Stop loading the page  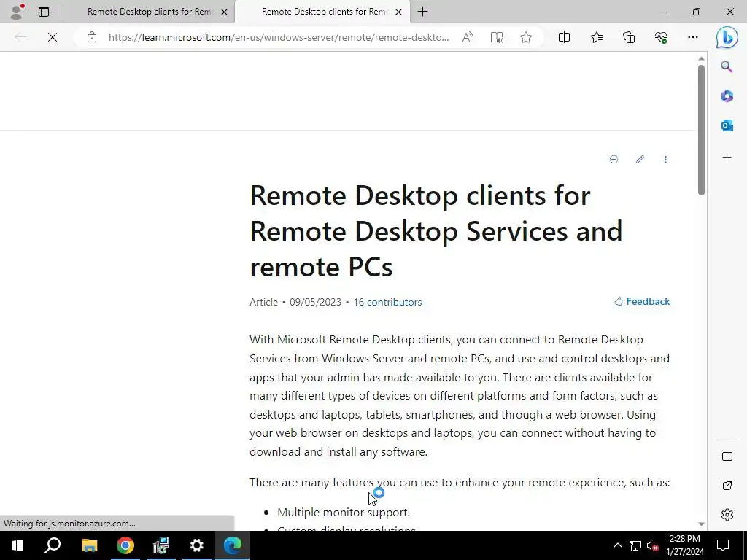point(53,37)
